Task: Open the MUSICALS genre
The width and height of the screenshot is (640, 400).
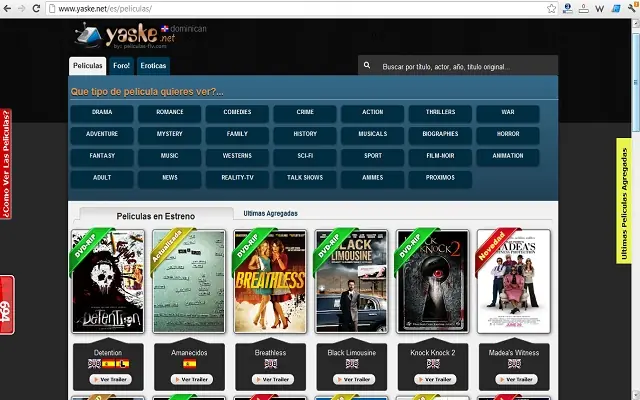Action: point(373,135)
